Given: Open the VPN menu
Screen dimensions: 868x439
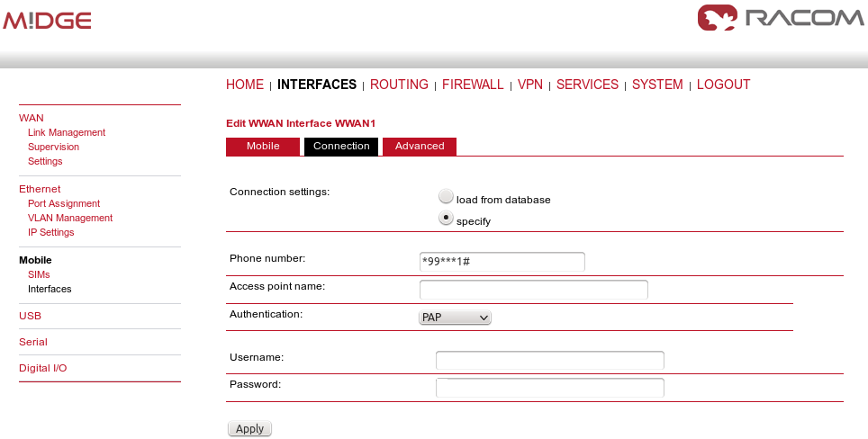Looking at the screenshot, I should [529, 85].
